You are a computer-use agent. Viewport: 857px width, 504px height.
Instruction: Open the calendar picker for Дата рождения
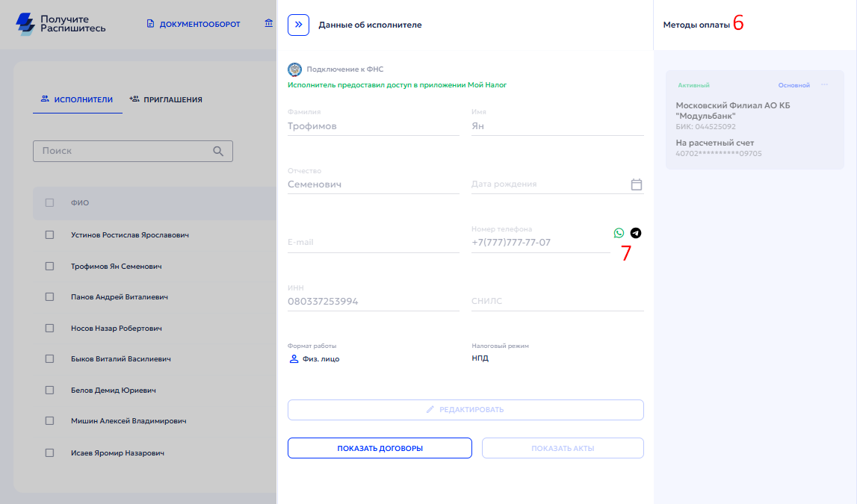[x=637, y=184]
